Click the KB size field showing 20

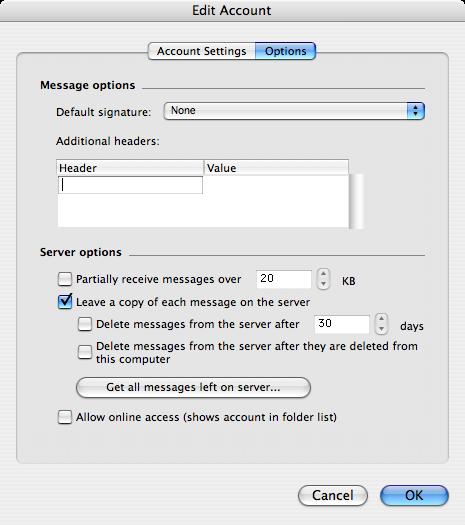[x=284, y=279]
